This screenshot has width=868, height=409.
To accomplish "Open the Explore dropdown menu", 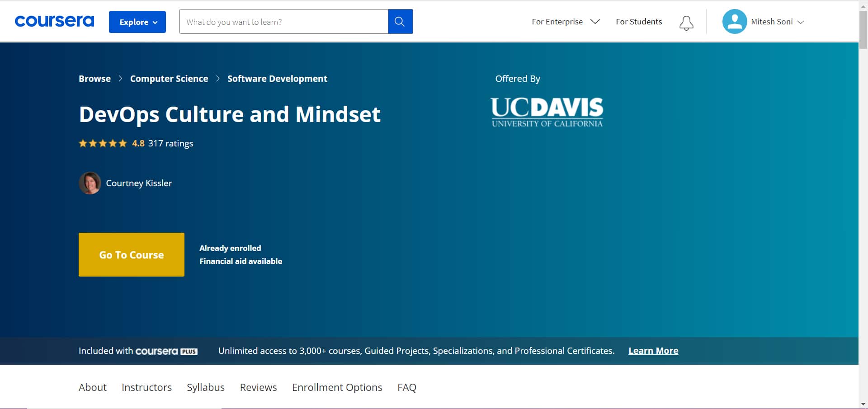I will click(137, 22).
